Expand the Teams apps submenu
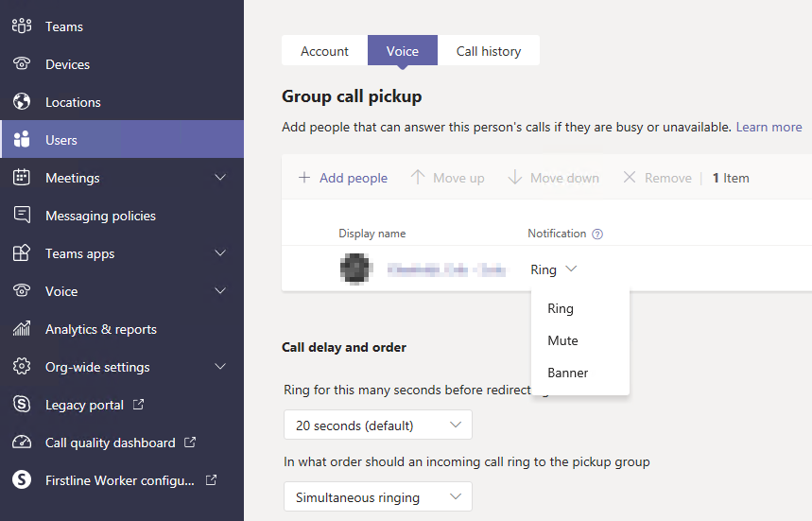 [x=220, y=253]
